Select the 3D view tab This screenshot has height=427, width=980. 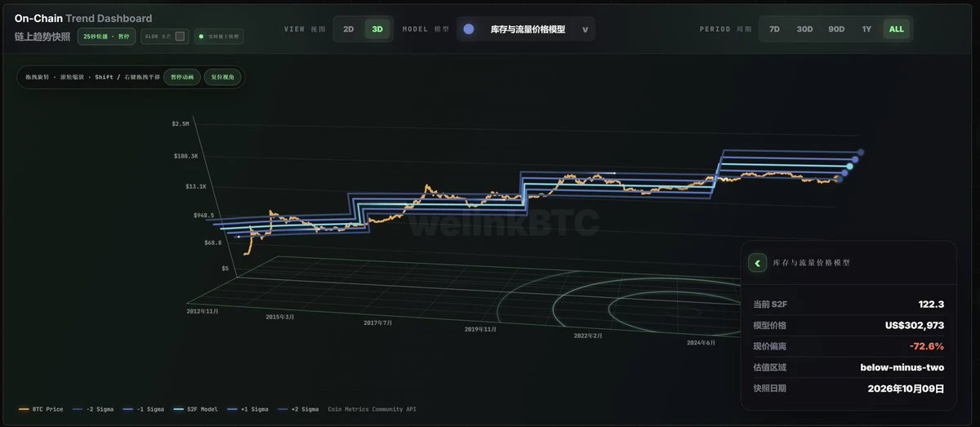(377, 29)
